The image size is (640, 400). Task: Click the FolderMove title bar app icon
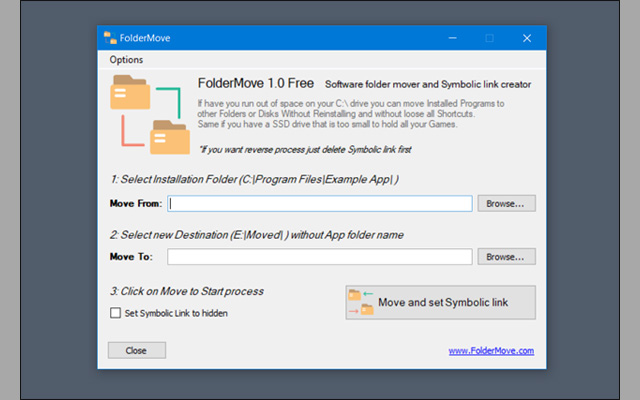(x=111, y=38)
